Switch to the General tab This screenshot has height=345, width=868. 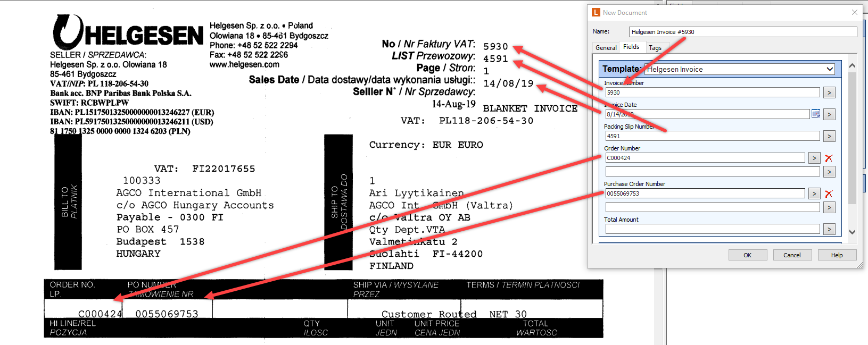click(x=606, y=47)
